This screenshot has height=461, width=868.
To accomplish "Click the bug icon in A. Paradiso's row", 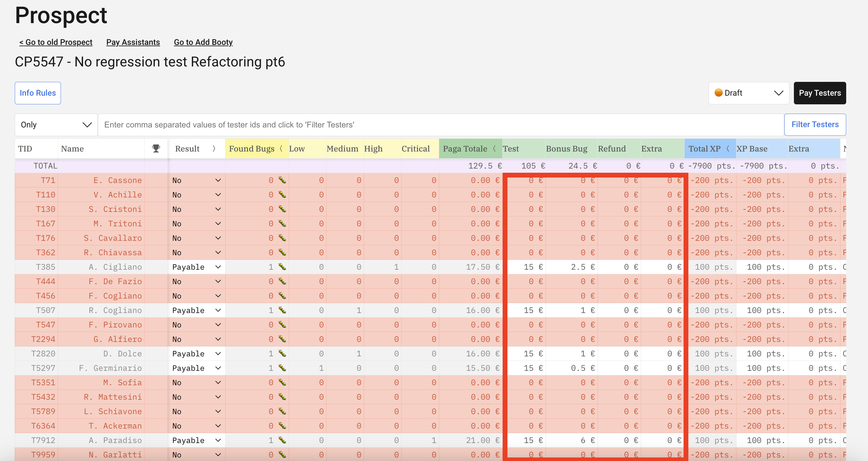I will pos(282,440).
